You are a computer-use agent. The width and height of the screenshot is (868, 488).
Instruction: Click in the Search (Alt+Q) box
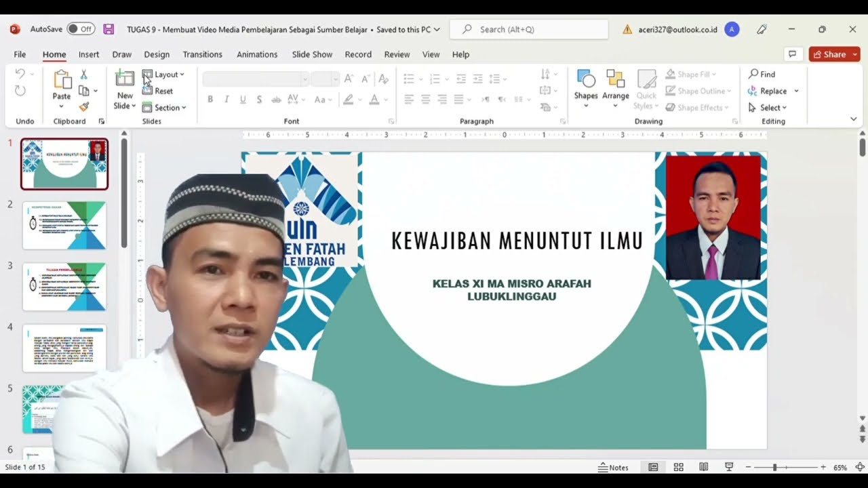[x=530, y=29]
